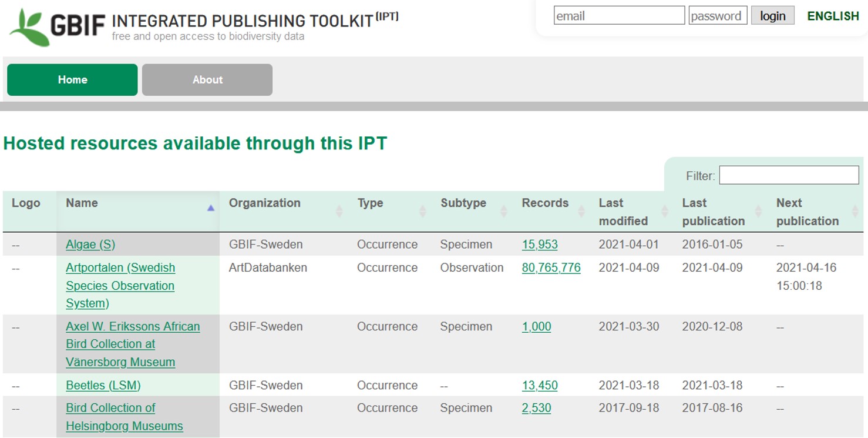The height and width of the screenshot is (438, 868).
Task: Open the 1,000 records link
Action: tap(536, 326)
